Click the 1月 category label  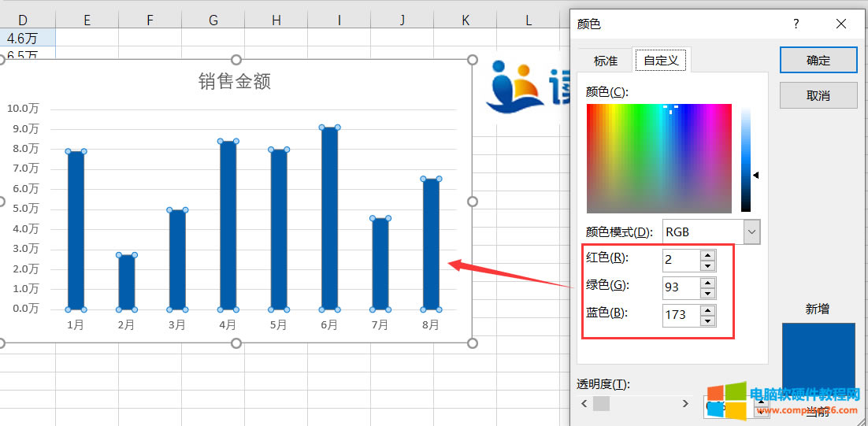point(76,325)
